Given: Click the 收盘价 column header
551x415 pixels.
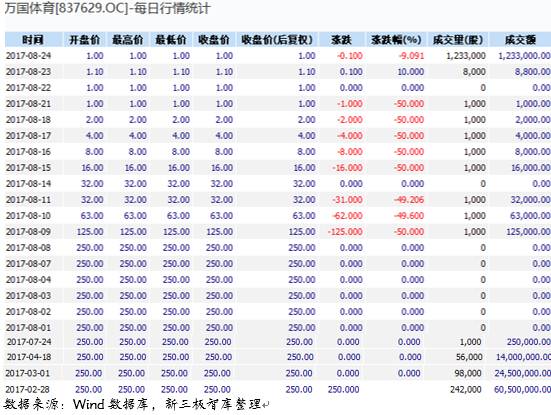Looking at the screenshot, I should (214, 40).
